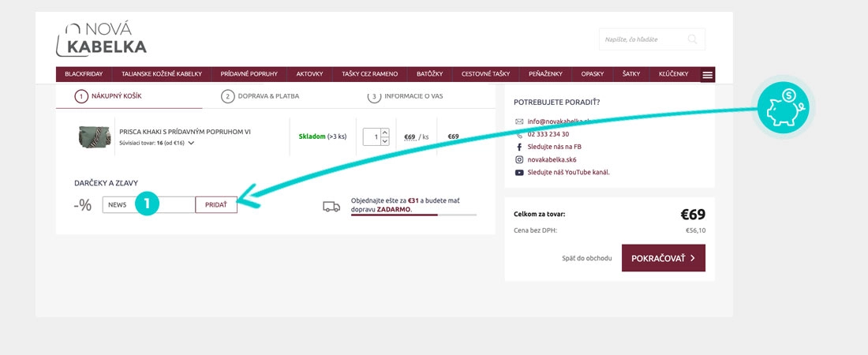Image resolution: width=868 pixels, height=355 pixels.
Task: Open Talianske kožené kabelky menu
Action: pyautogui.click(x=162, y=74)
